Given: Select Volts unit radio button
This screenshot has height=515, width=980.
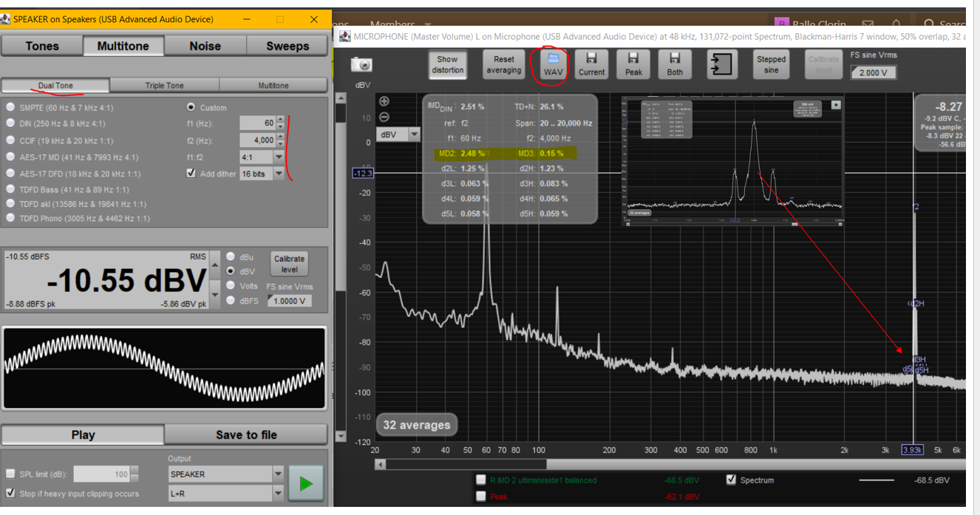Looking at the screenshot, I should (x=231, y=286).
